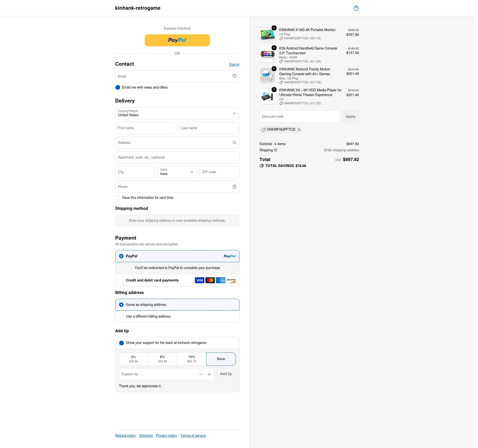This screenshot has height=448, width=478.
Task: Focus the First name field
Action: click(146, 128)
